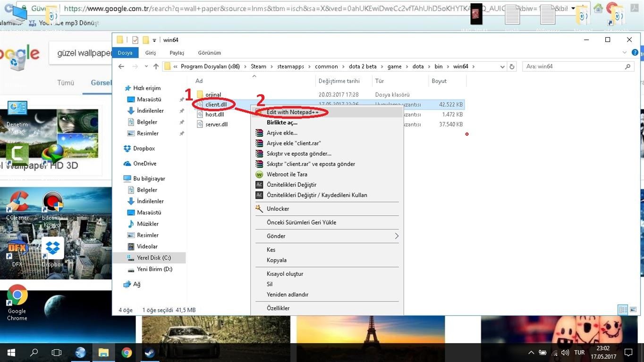
Task: Open Dropbox in navigation pane
Action: pos(144,148)
